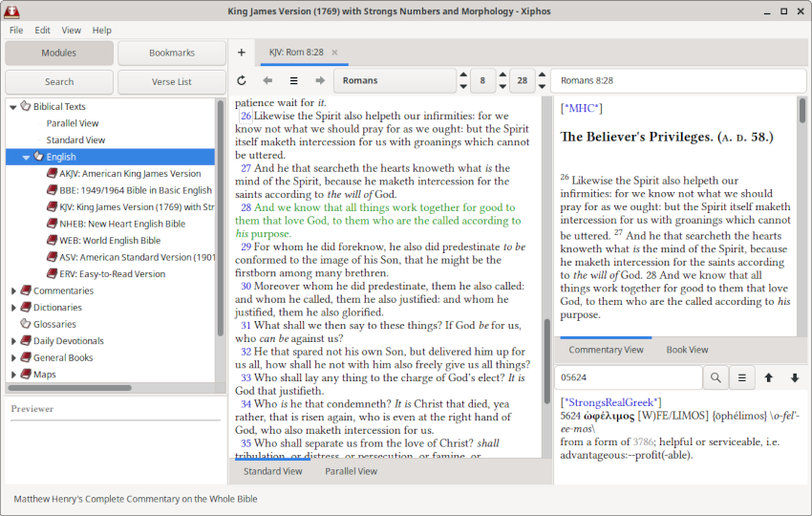Collapse the Biblical Texts tree node
The height and width of the screenshot is (516, 812).
point(13,107)
